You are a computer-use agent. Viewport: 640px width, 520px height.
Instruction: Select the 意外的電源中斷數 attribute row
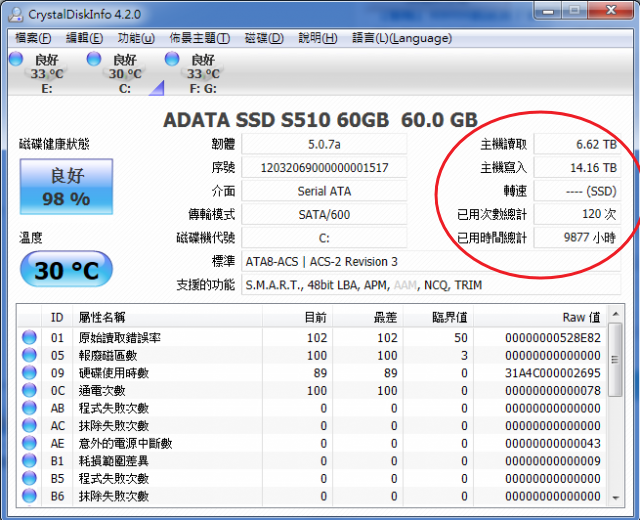312,443
